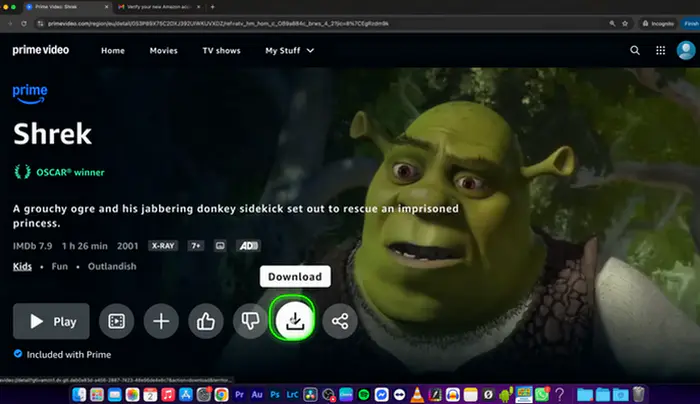This screenshot has width=700, height=404.
Task: Bookmark this page with the star
Action: (x=625, y=23)
